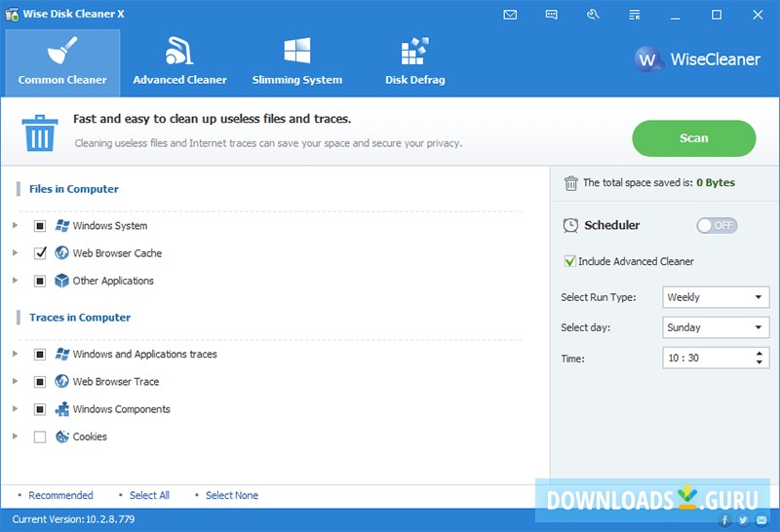
Task: Uncheck Include Advanced Cleaner
Action: click(x=570, y=261)
